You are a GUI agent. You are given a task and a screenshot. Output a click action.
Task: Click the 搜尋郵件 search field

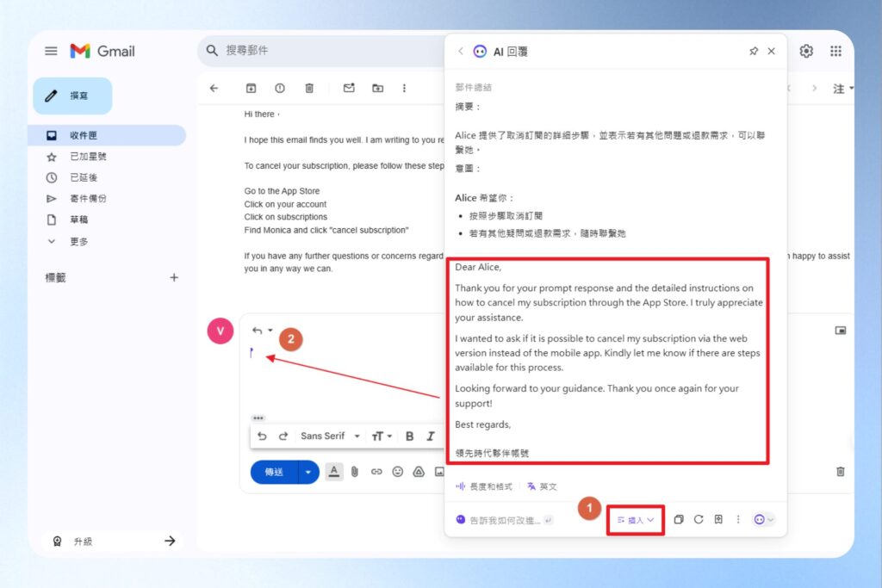click(327, 51)
